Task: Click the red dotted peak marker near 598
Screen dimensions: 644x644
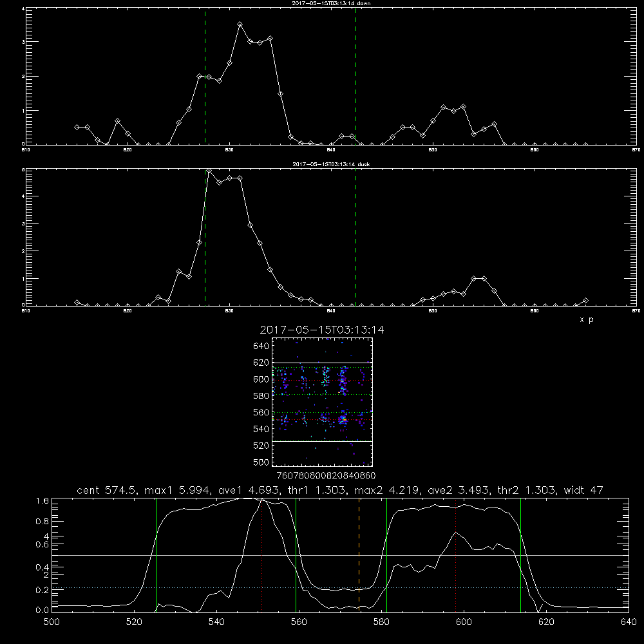Action: tap(455, 554)
